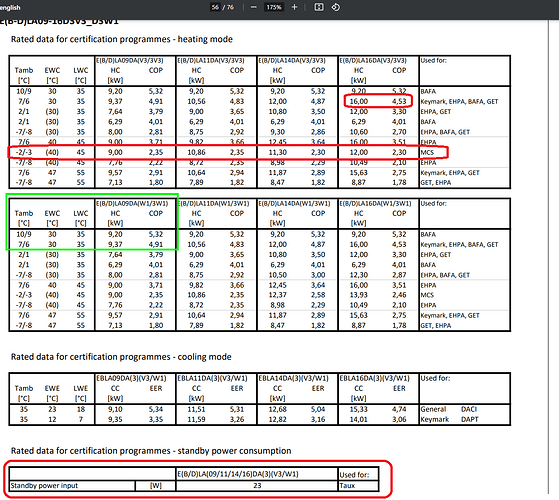The height and width of the screenshot is (500, 559).
Task: Click the fit to page icon
Action: (319, 7)
